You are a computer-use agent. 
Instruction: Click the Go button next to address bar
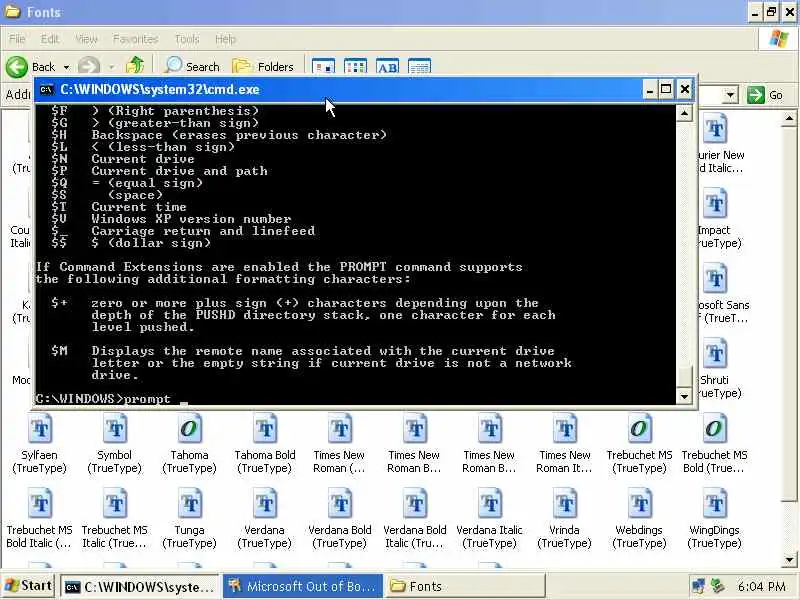click(765, 95)
